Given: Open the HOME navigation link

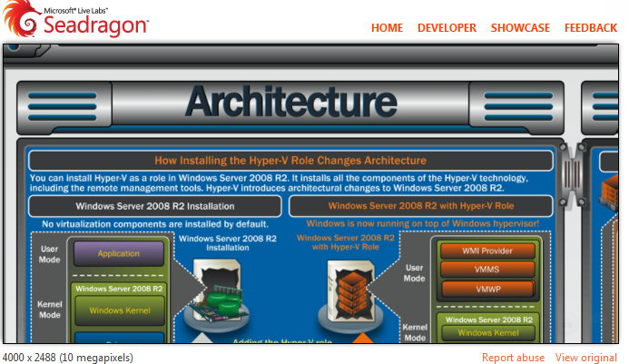Looking at the screenshot, I should (x=387, y=28).
